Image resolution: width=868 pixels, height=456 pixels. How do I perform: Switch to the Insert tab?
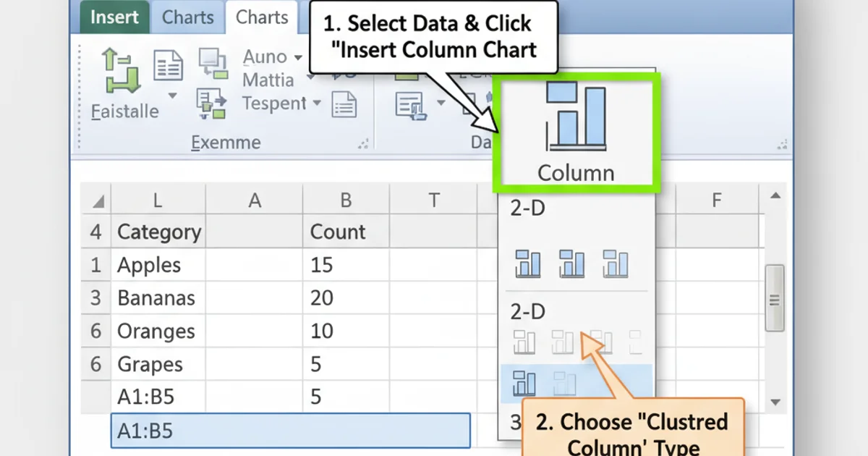coord(114,17)
